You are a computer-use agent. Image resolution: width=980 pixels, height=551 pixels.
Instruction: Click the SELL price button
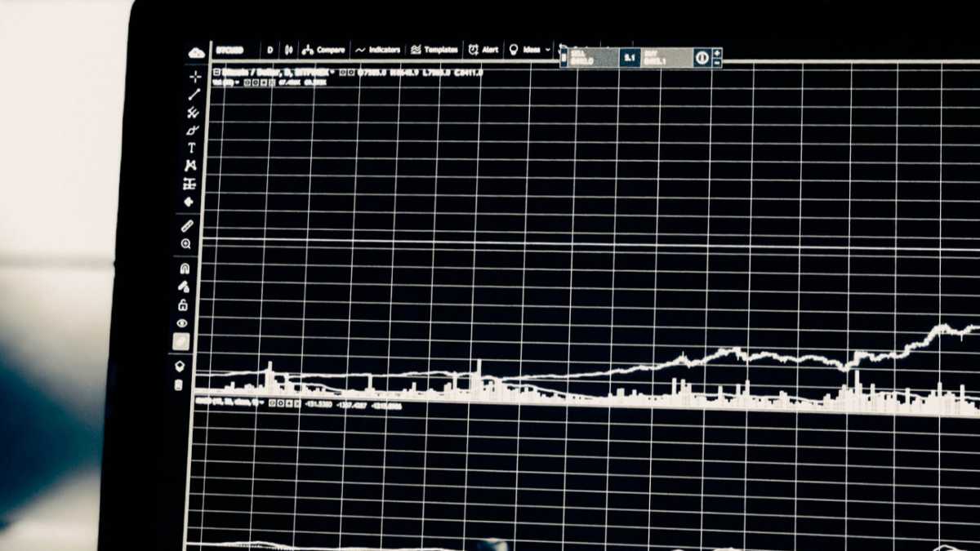(x=592, y=57)
